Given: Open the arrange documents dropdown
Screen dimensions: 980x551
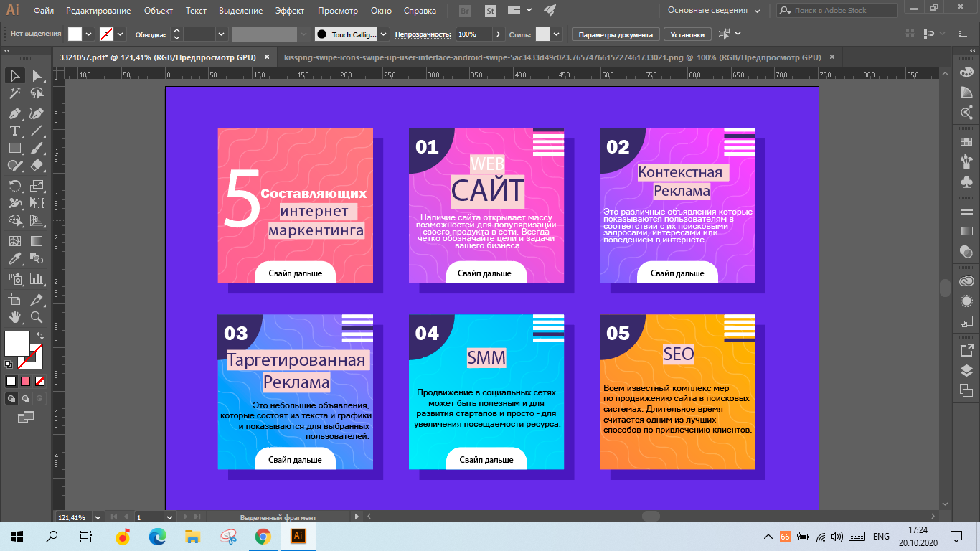Looking at the screenshot, I should point(521,11).
